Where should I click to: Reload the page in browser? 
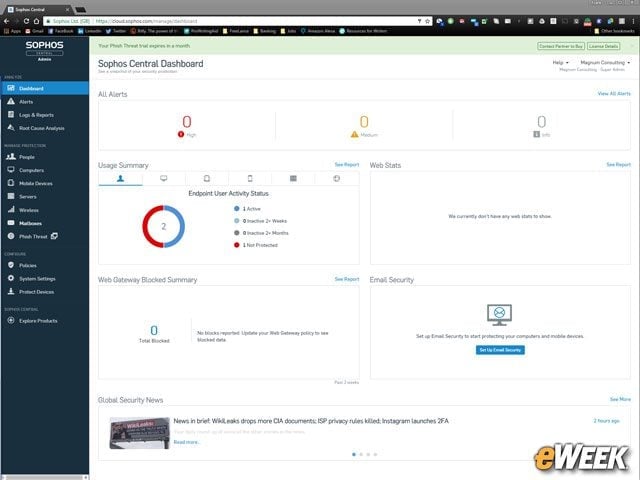26,21
